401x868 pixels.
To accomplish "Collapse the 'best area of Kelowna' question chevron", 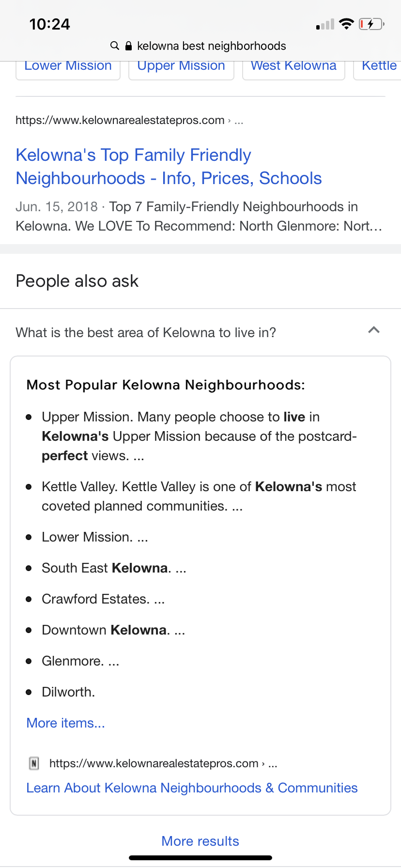I will click(373, 330).
